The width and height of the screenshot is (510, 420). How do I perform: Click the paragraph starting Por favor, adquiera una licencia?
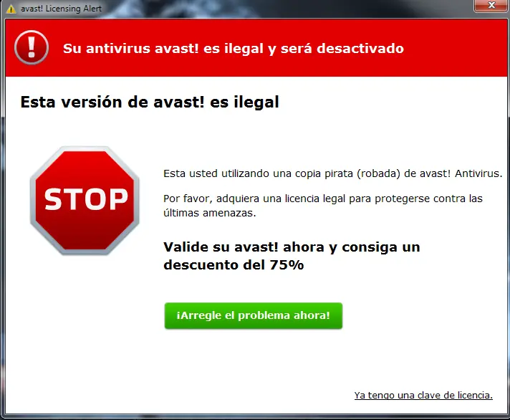(323, 206)
